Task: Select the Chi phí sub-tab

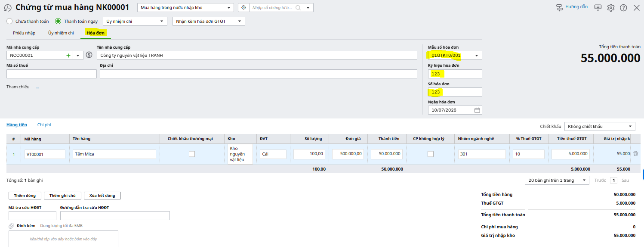Action: 44,124
